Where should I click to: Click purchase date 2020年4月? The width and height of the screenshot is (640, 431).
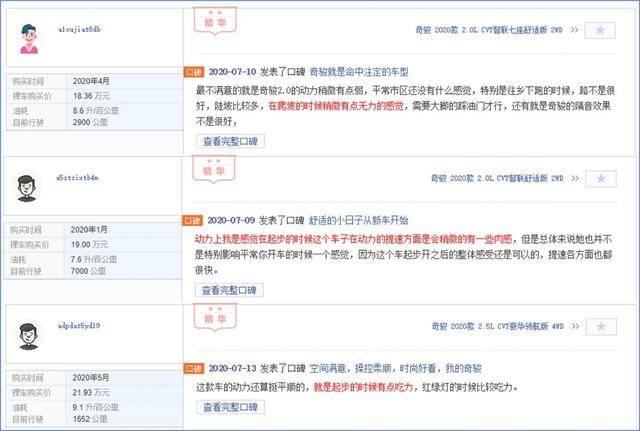[91, 81]
